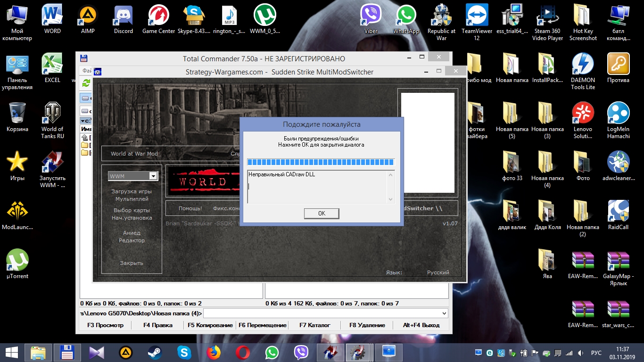The width and height of the screenshot is (644, 362).
Task: Open Steam 360 Video Player shortcut
Action: pyautogui.click(x=547, y=22)
